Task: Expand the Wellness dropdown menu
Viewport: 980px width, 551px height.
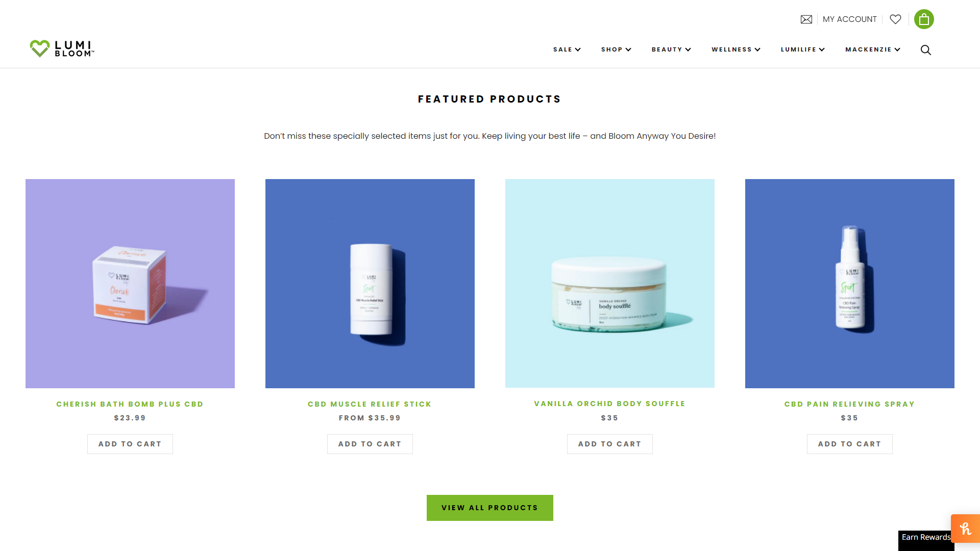Action: (x=736, y=49)
